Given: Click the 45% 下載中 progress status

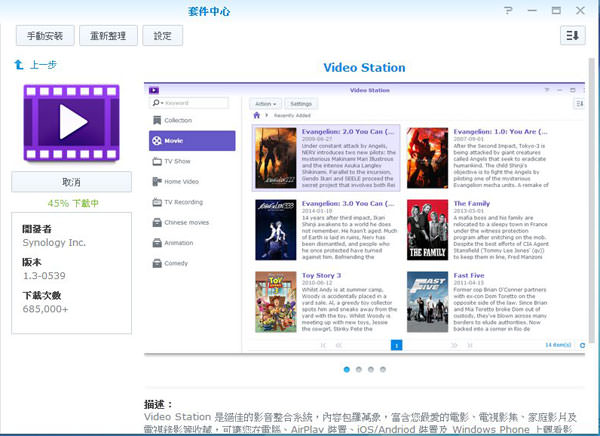Looking at the screenshot, I should click(71, 204).
